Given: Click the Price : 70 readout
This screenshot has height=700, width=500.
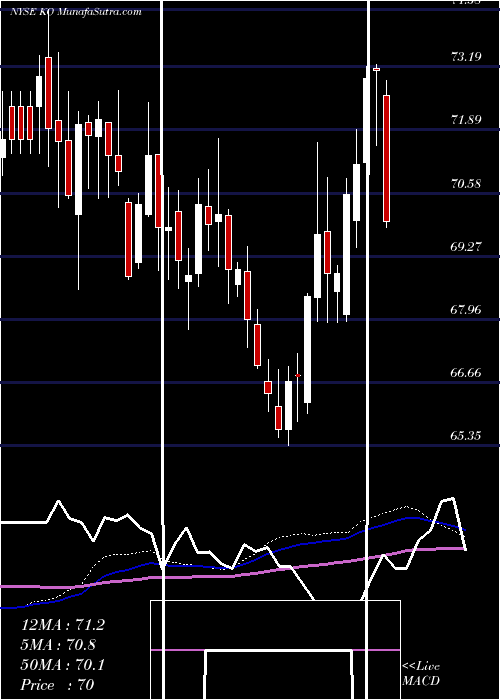Looking at the screenshot, I should pyautogui.click(x=58, y=685).
